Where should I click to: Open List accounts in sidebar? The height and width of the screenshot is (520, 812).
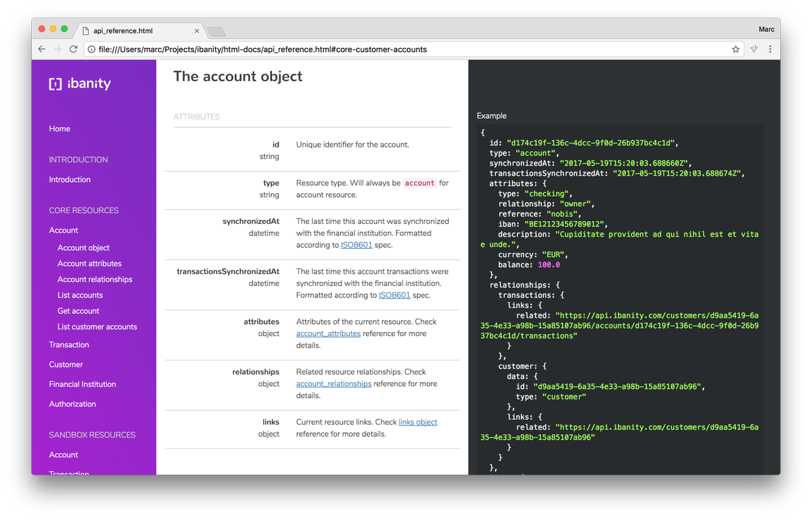point(80,295)
